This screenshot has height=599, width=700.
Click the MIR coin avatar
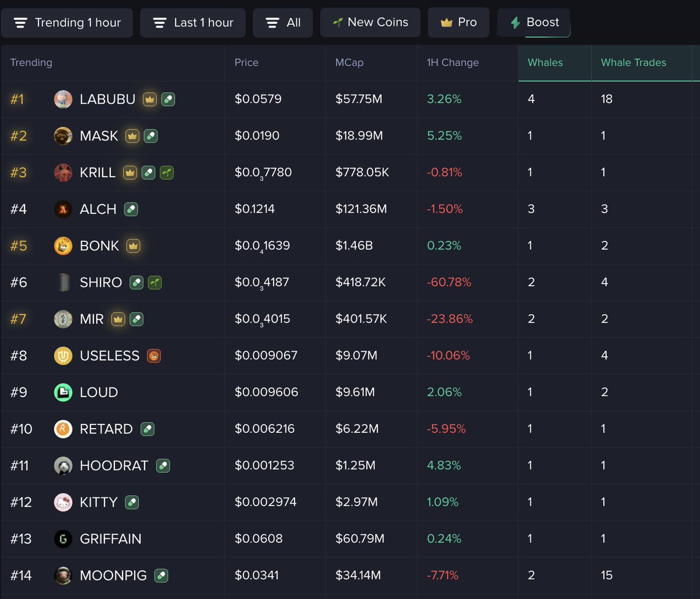(x=63, y=319)
